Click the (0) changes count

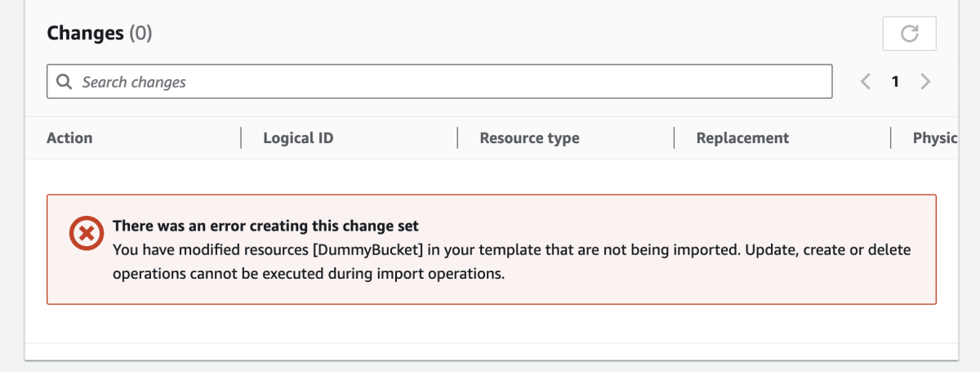(138, 33)
